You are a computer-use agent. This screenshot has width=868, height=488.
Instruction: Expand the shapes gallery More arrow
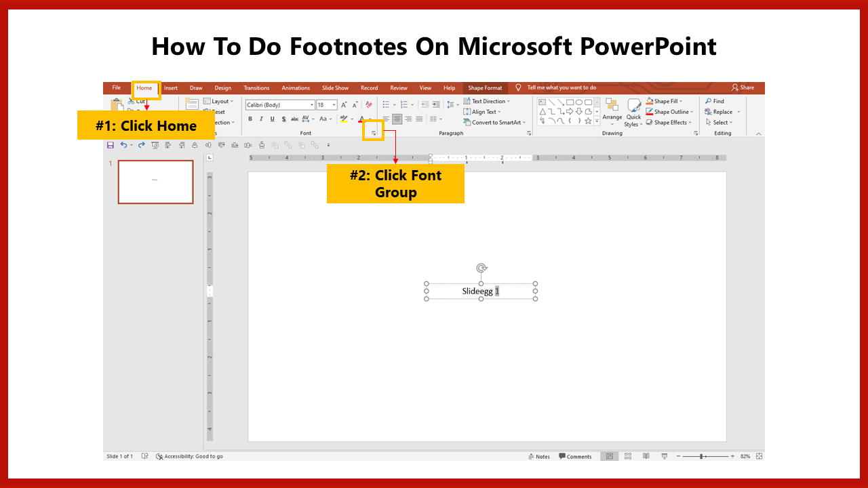[597, 121]
